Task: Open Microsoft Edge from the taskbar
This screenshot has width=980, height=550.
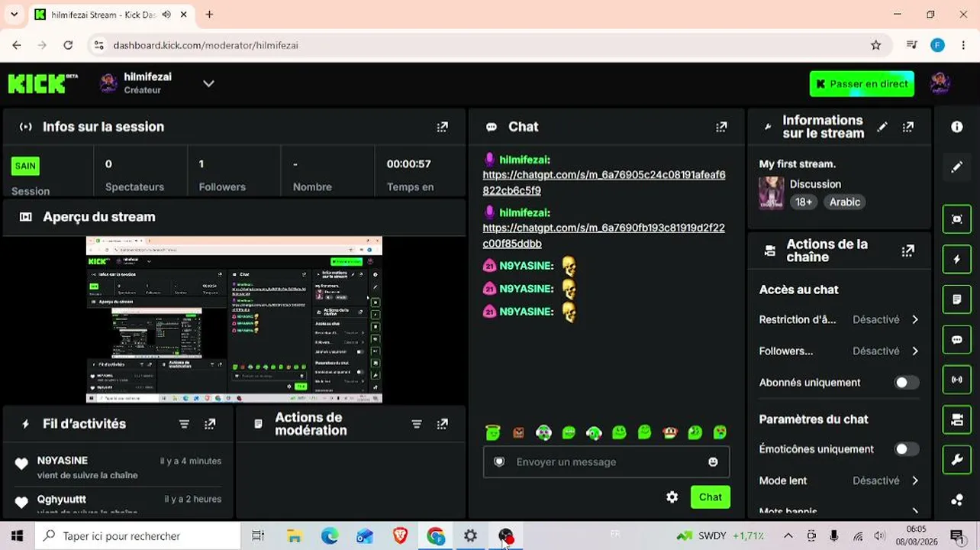Action: click(329, 536)
